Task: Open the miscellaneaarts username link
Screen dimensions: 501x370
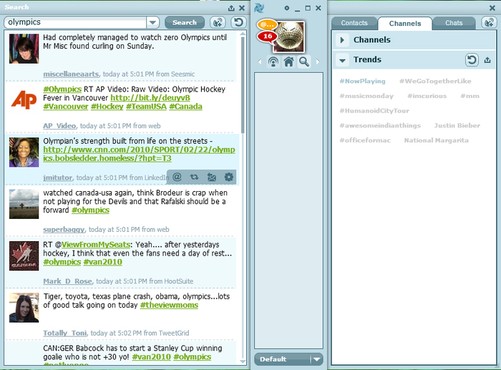Action: pos(71,74)
